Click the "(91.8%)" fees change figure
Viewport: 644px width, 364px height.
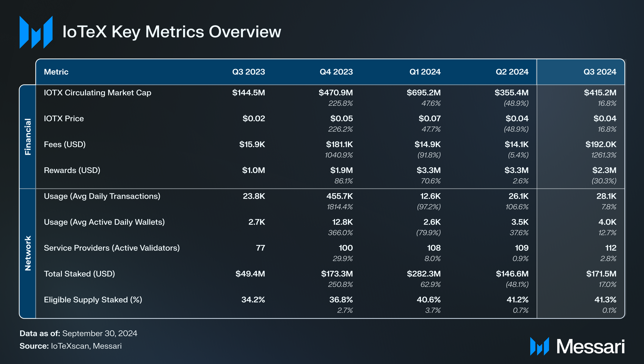pyautogui.click(x=429, y=155)
